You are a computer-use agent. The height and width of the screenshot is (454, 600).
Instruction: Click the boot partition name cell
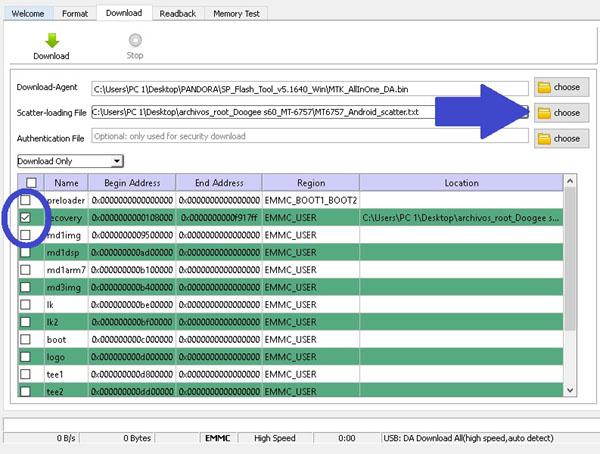66,340
